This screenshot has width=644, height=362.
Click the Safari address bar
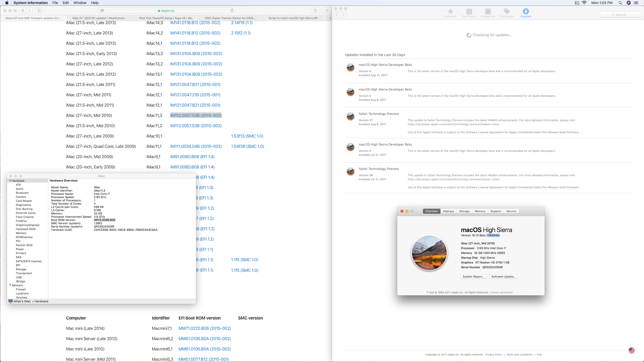coord(166,11)
